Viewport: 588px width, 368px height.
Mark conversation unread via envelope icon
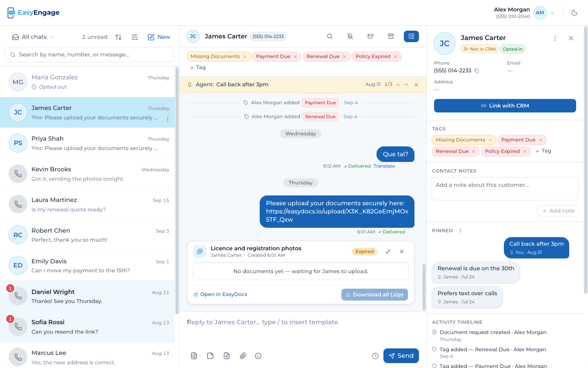click(370, 36)
